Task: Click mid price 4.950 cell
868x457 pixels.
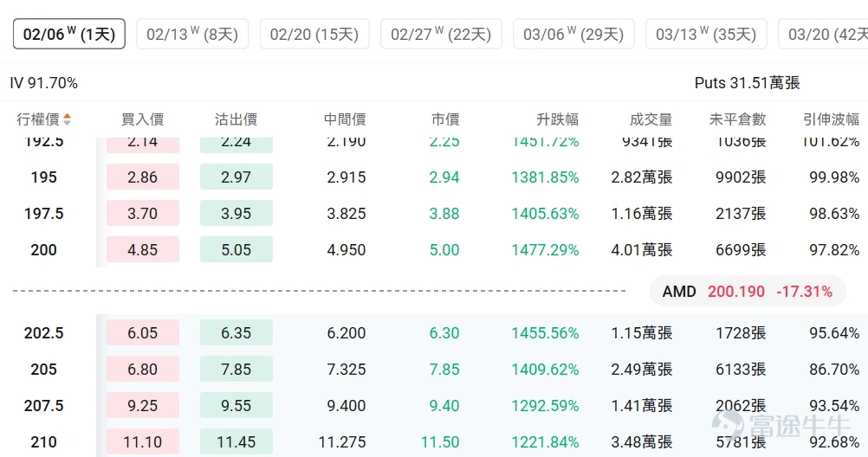Action: (346, 249)
